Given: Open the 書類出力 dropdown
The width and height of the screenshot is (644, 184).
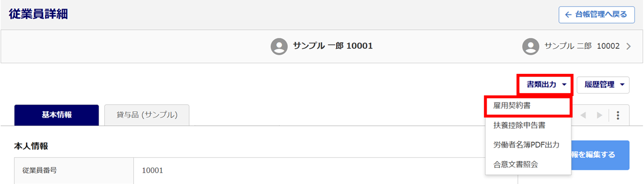Looking at the screenshot, I should coord(545,84).
